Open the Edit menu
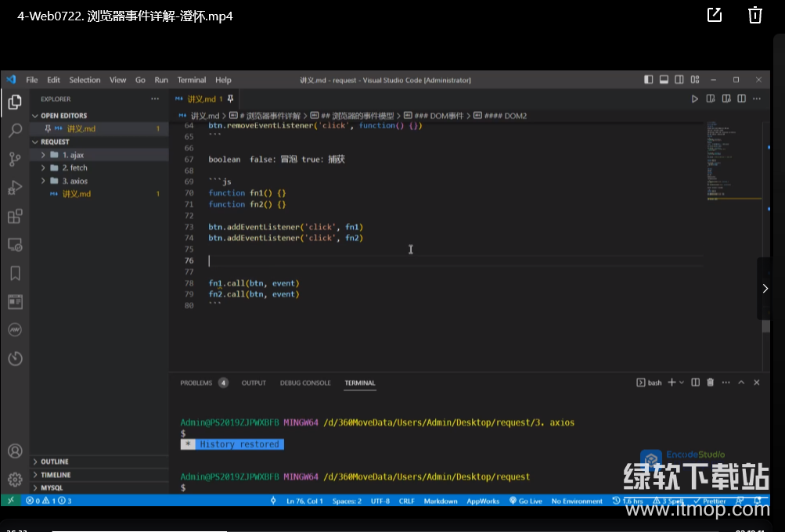785x532 pixels. pos(53,80)
